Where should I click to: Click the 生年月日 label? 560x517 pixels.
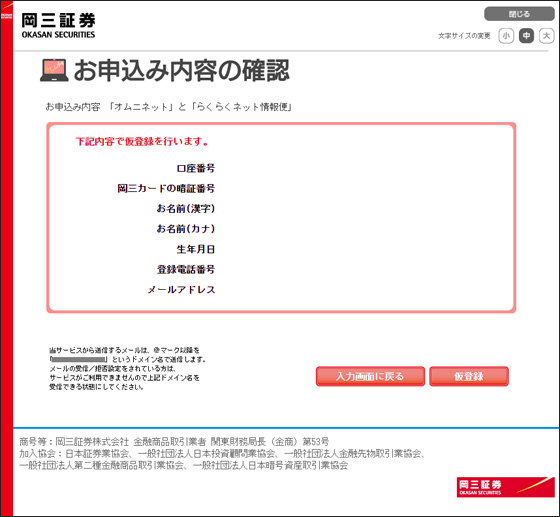(x=196, y=249)
